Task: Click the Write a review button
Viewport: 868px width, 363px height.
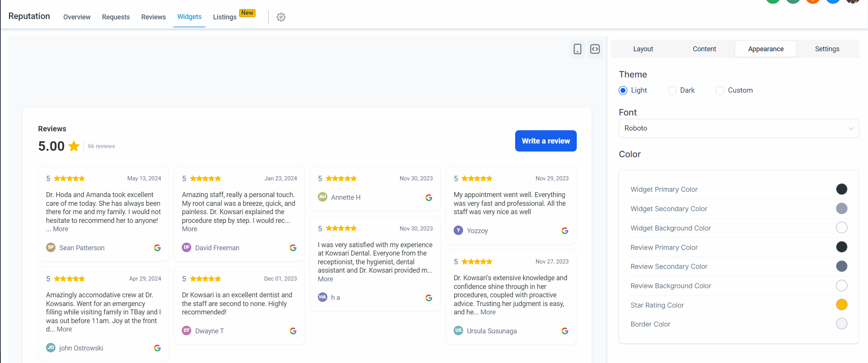Action: [546, 141]
